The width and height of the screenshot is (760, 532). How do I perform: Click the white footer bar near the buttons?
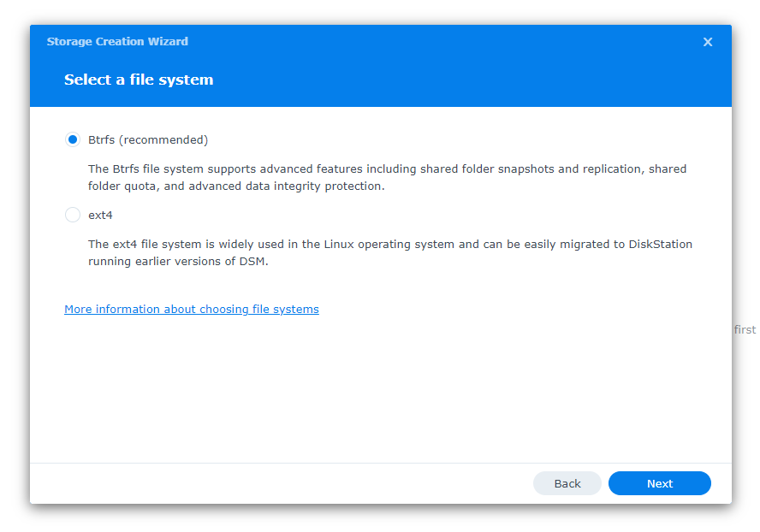[x=257, y=483]
